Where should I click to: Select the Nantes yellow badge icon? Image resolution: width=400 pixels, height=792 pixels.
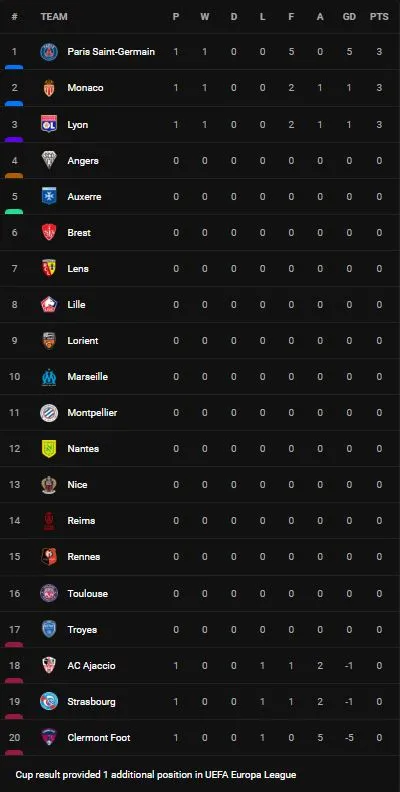point(49,449)
